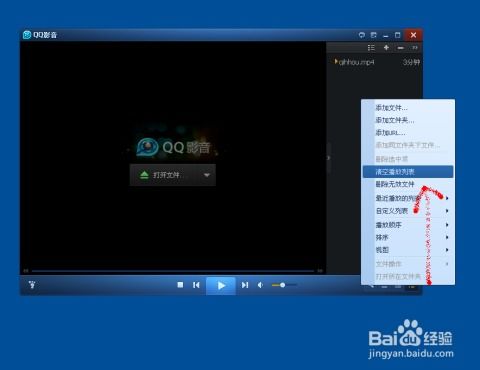
Task: Collapse the playlist with the double-arrow icon
Action: 415,48
